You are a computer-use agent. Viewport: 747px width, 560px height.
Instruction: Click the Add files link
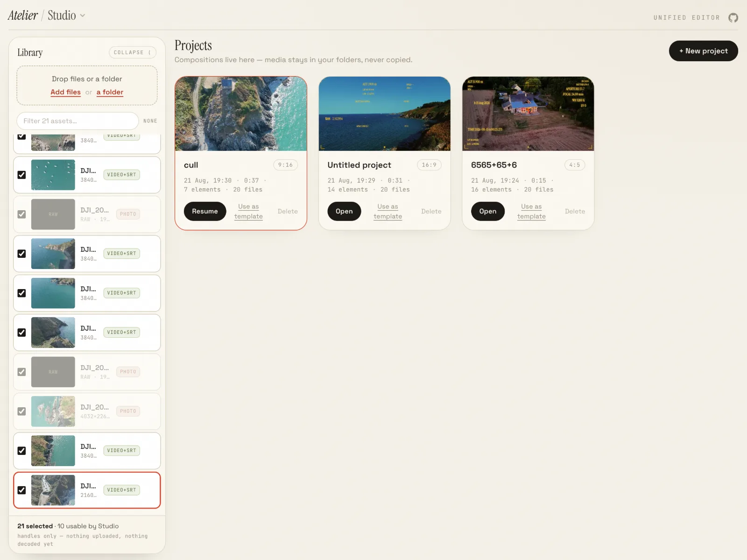point(65,92)
